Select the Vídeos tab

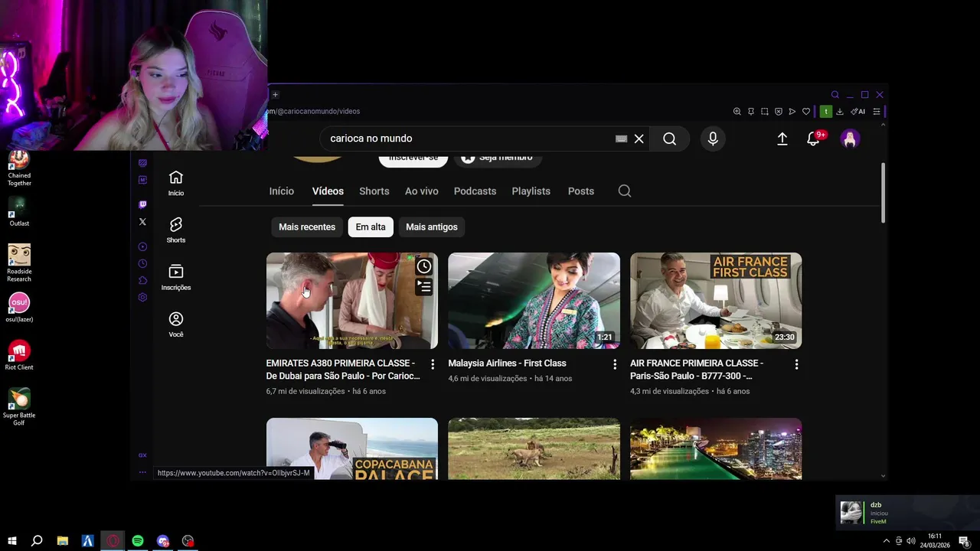(x=328, y=191)
